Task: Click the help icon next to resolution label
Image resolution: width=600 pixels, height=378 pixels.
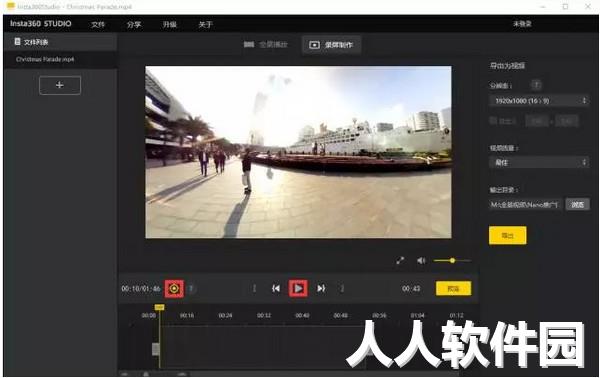Action: (x=536, y=85)
